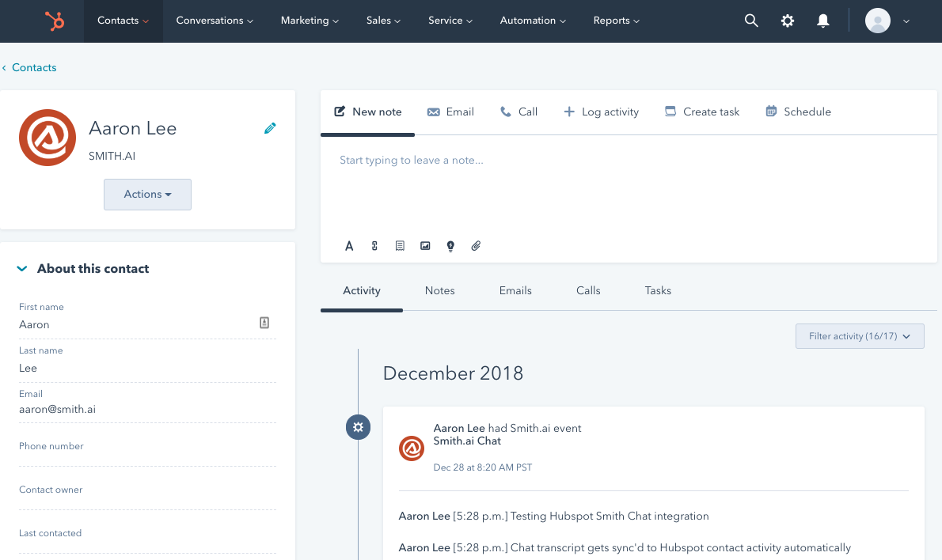Switch to the Notes tab

coord(439,290)
